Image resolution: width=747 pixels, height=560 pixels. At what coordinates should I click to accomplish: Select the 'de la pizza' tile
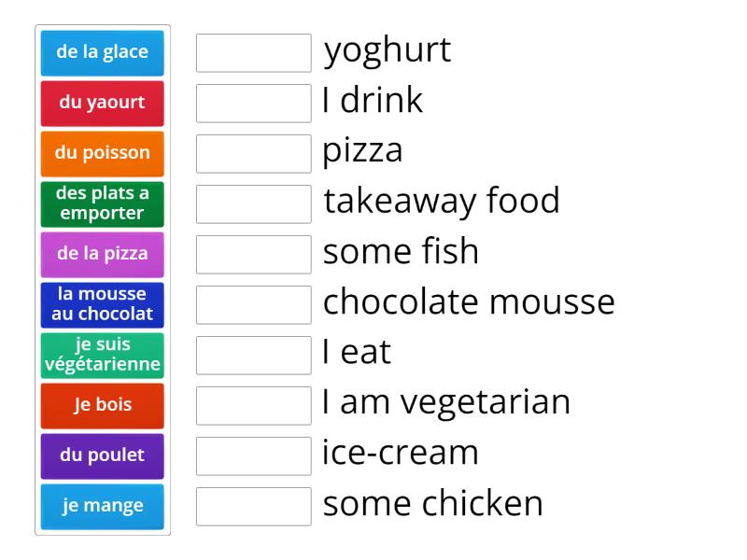102,254
